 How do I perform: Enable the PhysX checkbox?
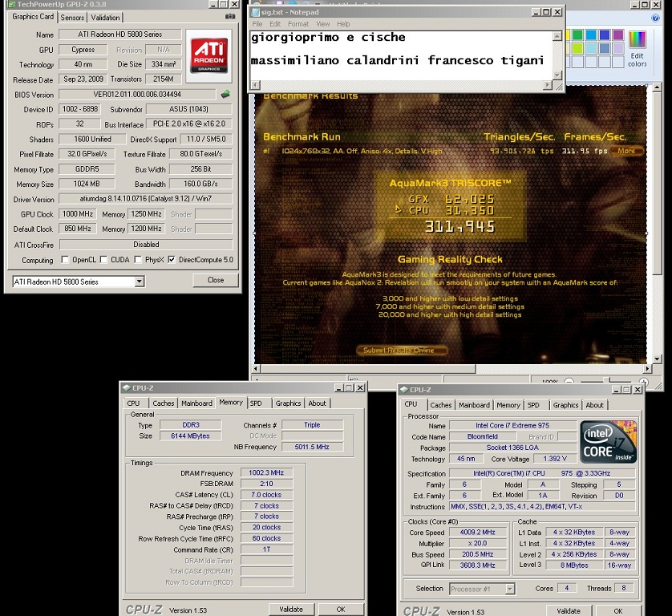pyautogui.click(x=138, y=259)
